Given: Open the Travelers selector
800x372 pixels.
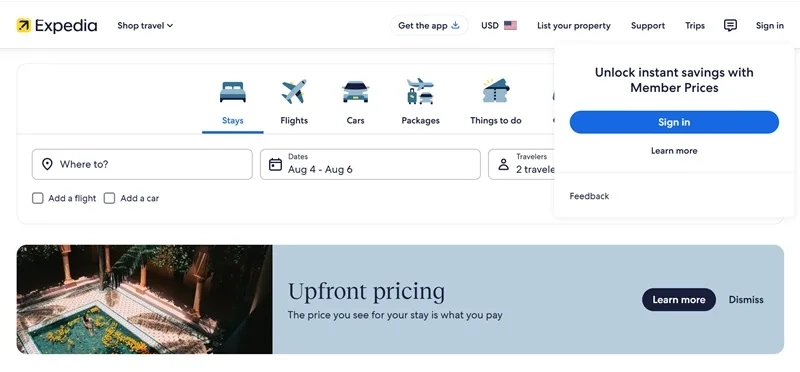Looking at the screenshot, I should (521, 164).
